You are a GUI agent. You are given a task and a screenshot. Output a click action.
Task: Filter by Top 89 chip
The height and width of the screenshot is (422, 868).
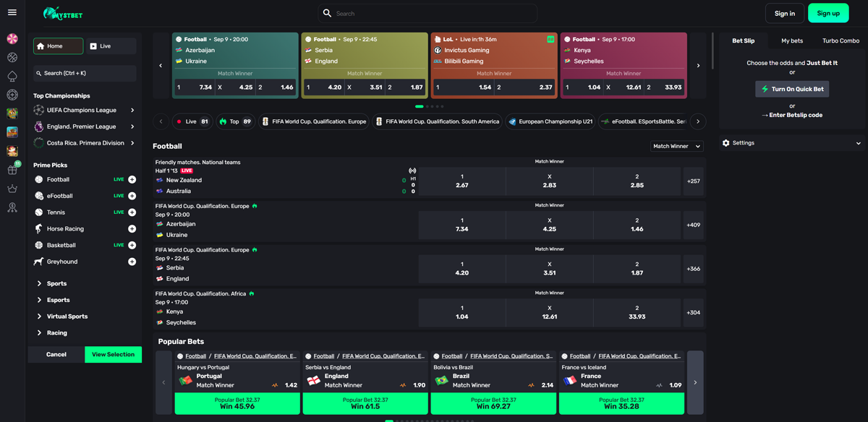(x=235, y=121)
